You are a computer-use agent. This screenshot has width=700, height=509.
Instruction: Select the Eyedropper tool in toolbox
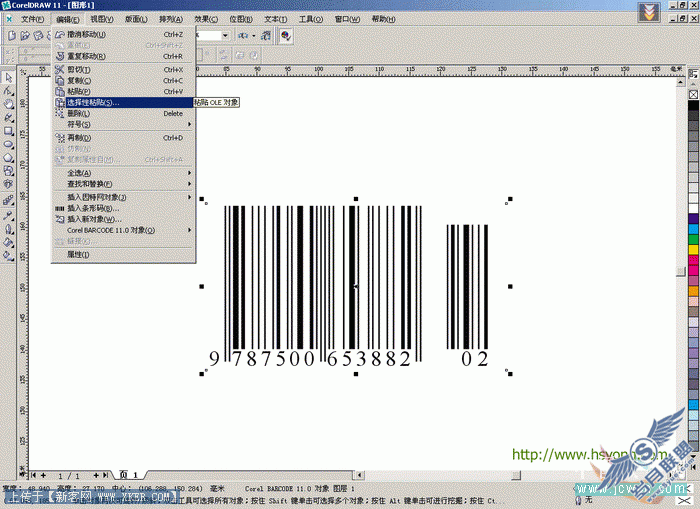click(x=8, y=216)
